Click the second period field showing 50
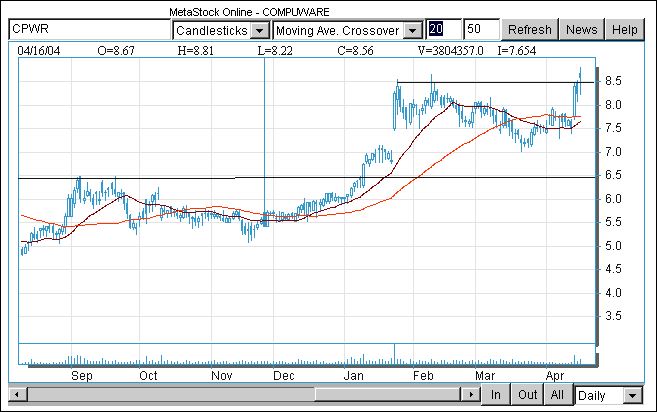This screenshot has height=412, width=657. [x=481, y=29]
